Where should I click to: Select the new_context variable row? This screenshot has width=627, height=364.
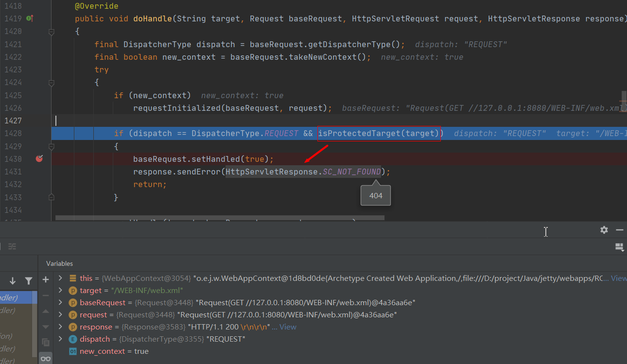click(x=114, y=351)
